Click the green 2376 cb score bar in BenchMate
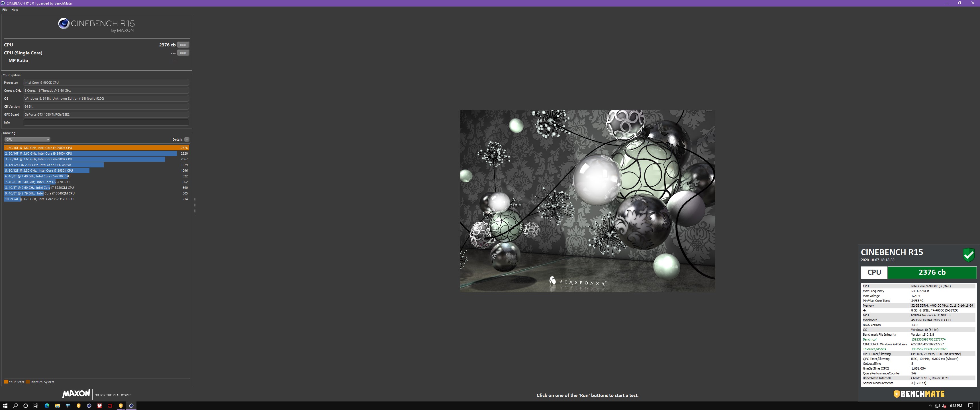980x410 pixels. (932, 272)
